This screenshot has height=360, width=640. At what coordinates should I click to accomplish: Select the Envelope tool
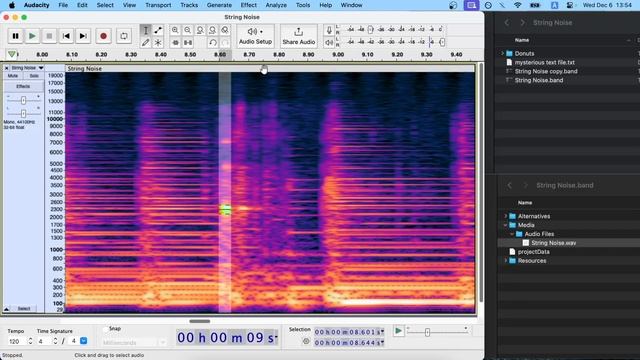[x=158, y=30]
